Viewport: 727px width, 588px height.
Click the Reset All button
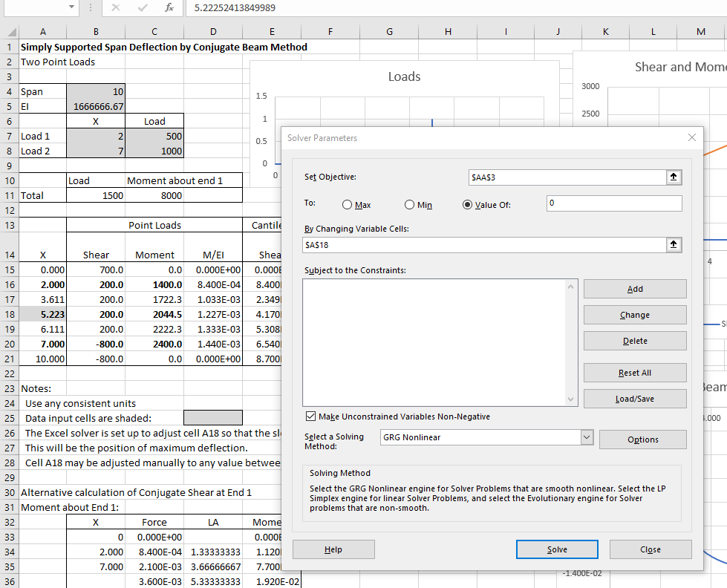(635, 373)
